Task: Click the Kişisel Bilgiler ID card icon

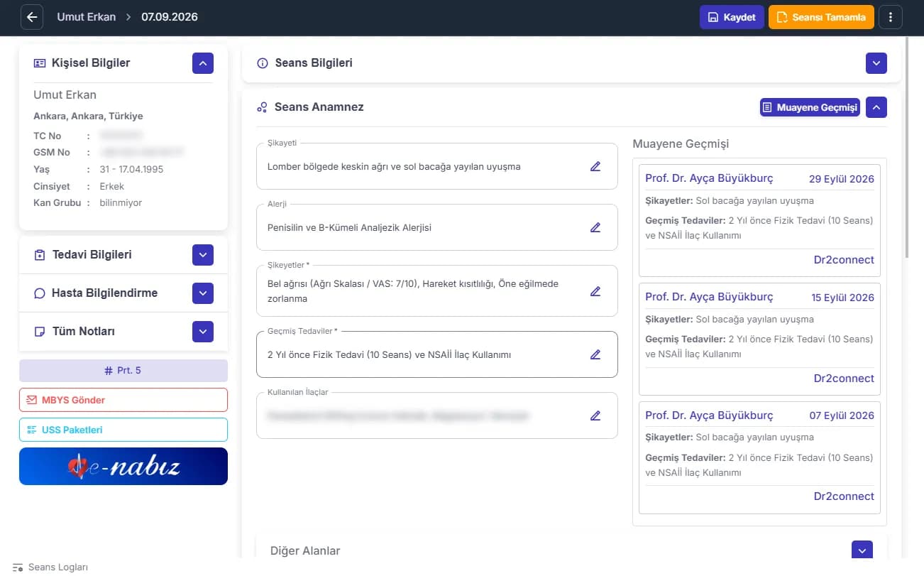Action: (40, 63)
